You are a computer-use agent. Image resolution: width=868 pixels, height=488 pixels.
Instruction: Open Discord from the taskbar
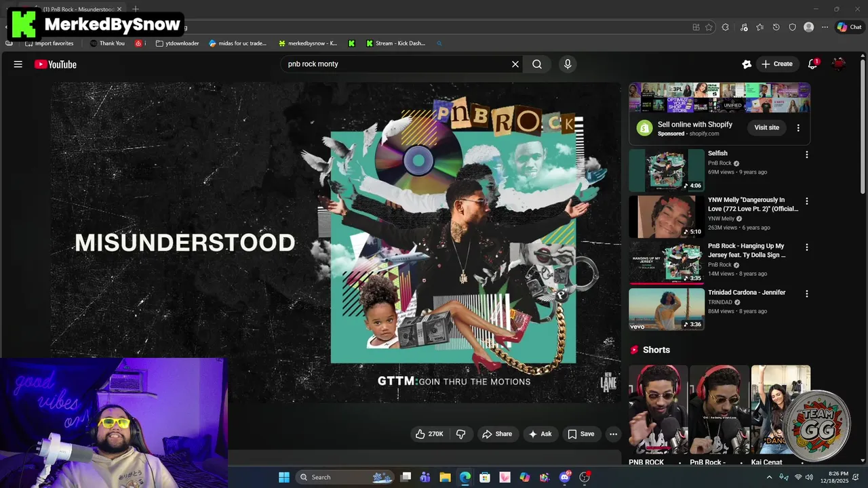point(565,477)
